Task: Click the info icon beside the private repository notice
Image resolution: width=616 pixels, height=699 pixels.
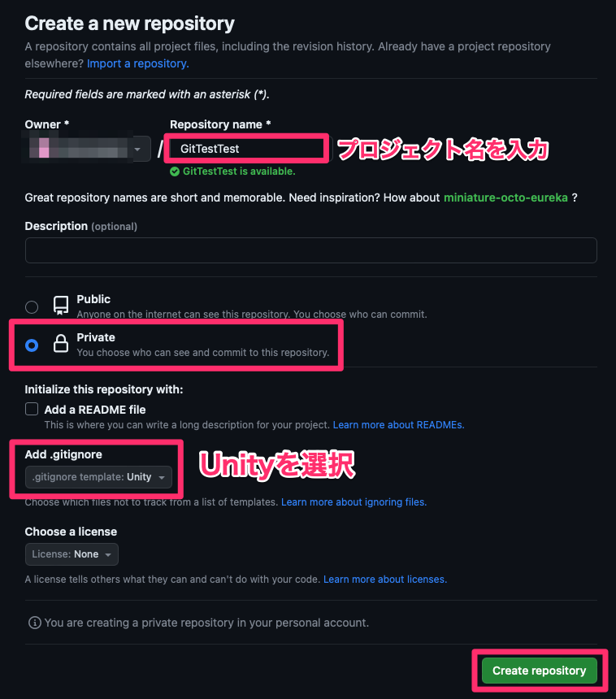Action: coord(35,623)
